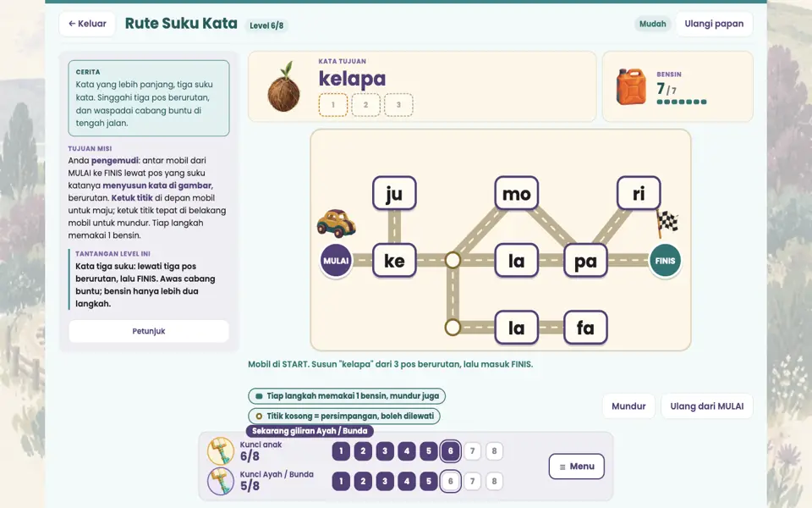
Task: Exit with the Keluar button
Action: [87, 24]
